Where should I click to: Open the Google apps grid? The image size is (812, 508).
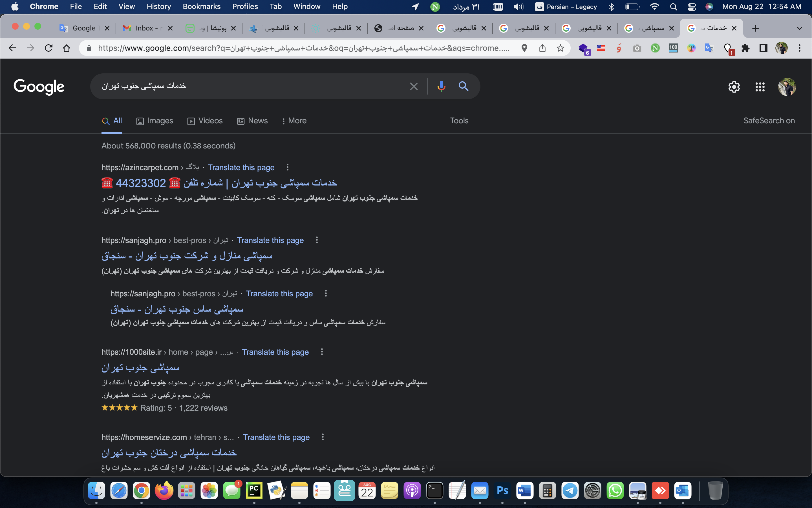[760, 87]
